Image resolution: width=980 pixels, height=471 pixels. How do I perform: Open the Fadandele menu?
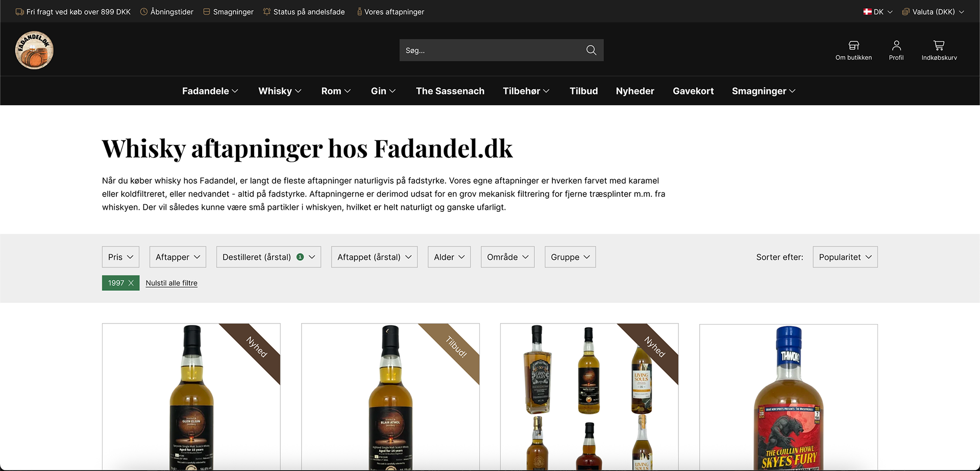click(x=210, y=91)
